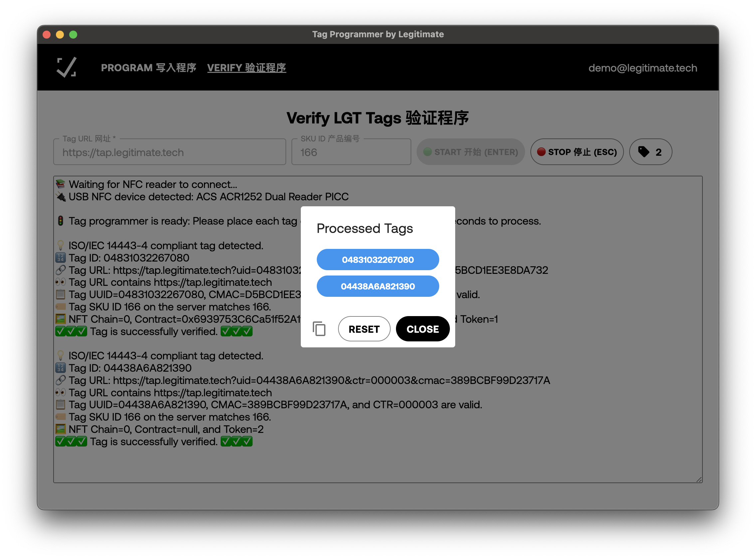Click the resize handle of log textarea
756x559 pixels.
pyautogui.click(x=699, y=479)
